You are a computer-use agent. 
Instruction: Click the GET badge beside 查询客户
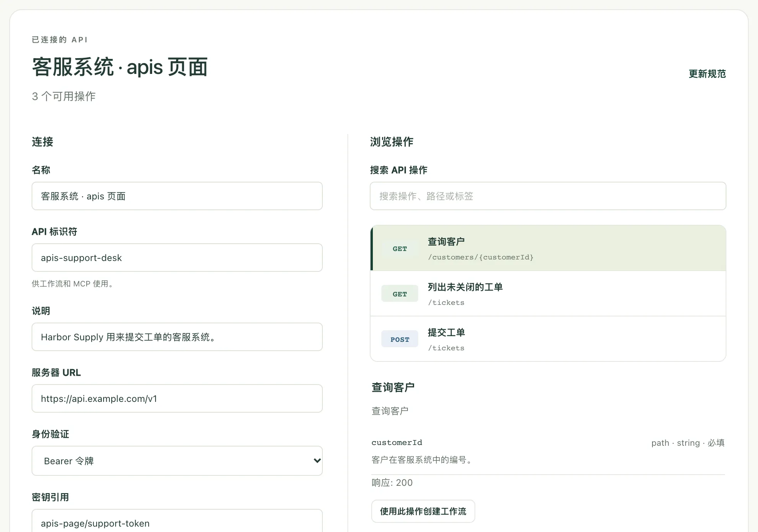pyautogui.click(x=400, y=249)
